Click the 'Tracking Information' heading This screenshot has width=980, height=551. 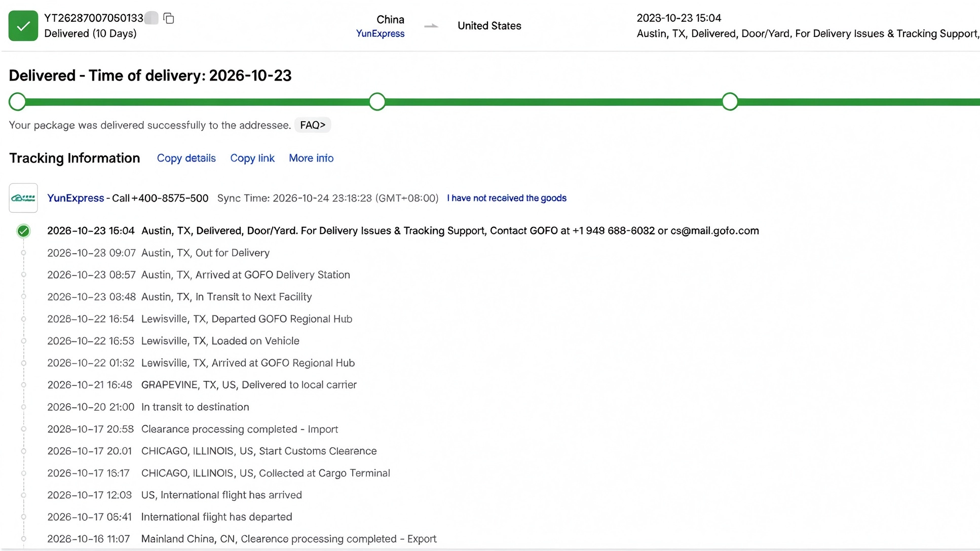(x=74, y=159)
